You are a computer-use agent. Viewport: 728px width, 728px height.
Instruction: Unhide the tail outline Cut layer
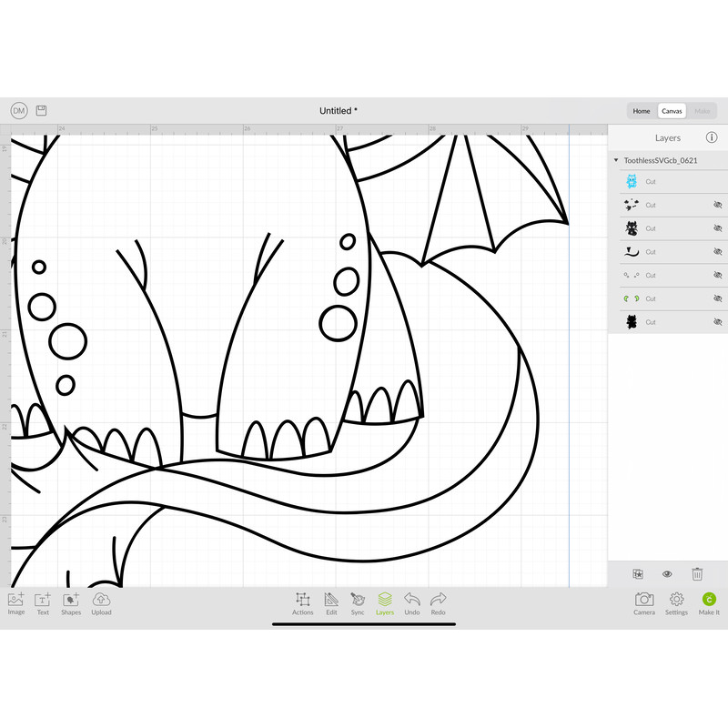click(x=717, y=252)
